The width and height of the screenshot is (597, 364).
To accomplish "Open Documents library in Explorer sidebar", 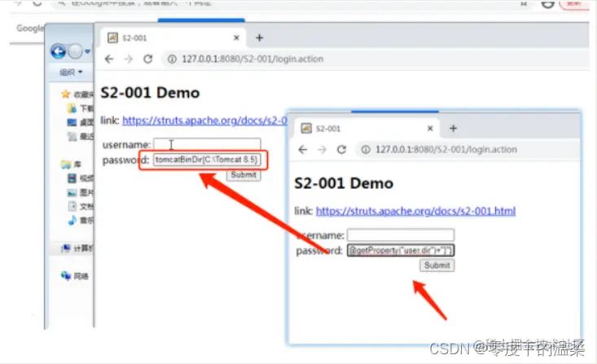I will coord(81,206).
